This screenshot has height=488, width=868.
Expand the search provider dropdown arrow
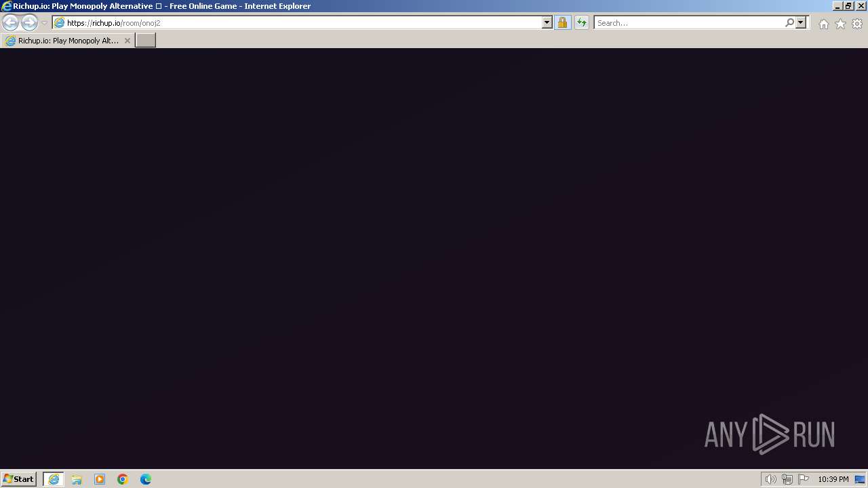(801, 22)
